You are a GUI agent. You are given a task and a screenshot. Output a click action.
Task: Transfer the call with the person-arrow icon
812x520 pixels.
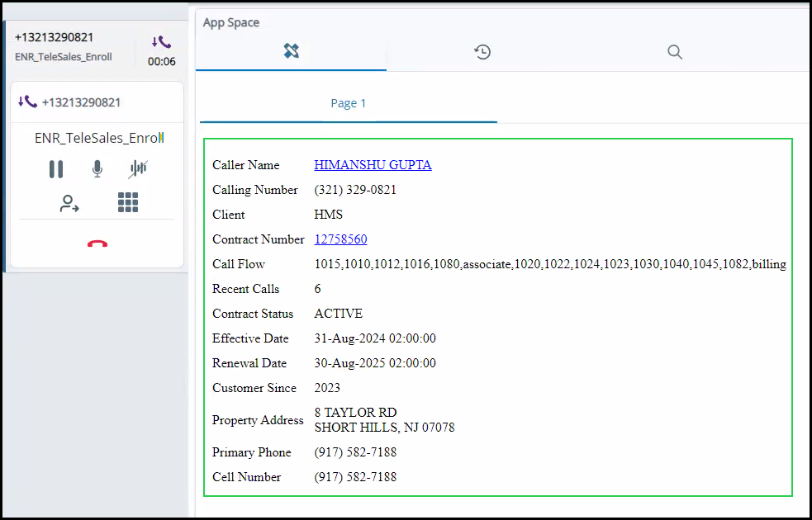click(x=69, y=203)
